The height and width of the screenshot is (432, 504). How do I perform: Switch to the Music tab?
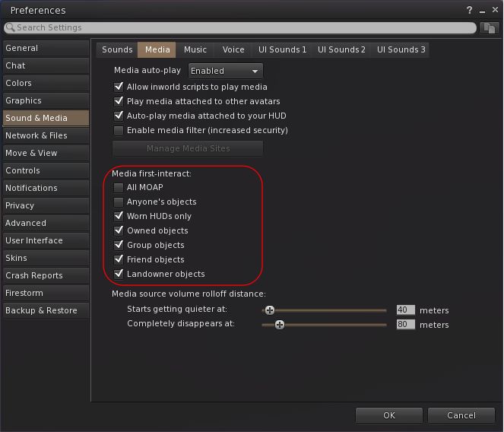click(x=195, y=49)
